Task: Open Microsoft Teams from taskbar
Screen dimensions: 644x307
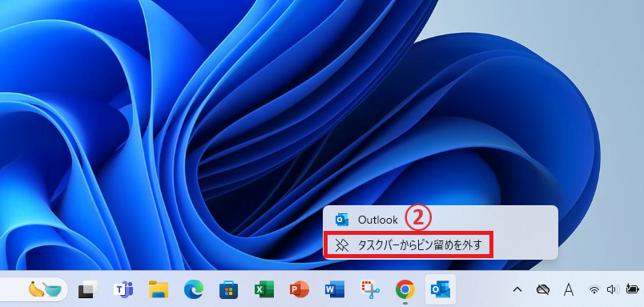Action: click(x=123, y=290)
